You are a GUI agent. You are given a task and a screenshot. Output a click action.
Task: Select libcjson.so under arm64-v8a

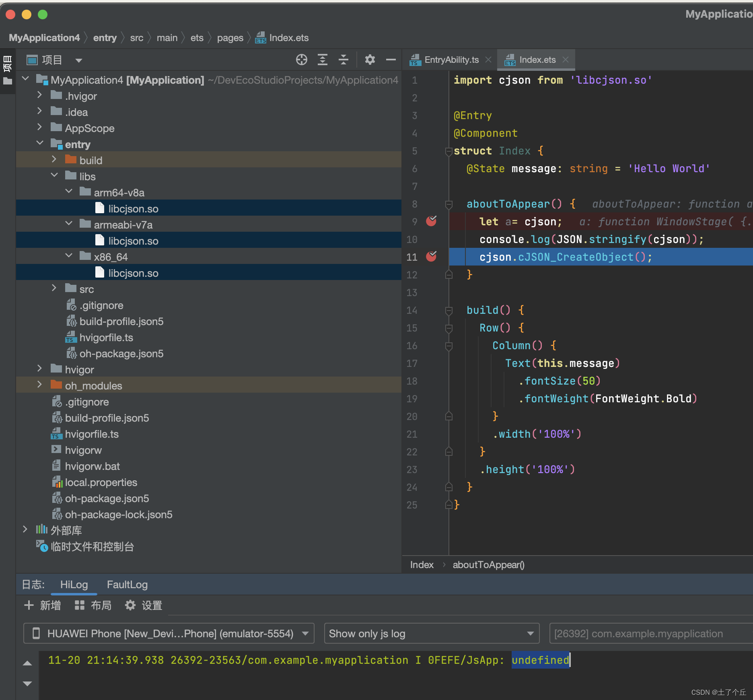coord(209,208)
